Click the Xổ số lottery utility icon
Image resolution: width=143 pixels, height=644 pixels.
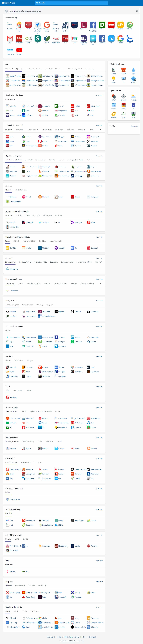(x=113, y=96)
